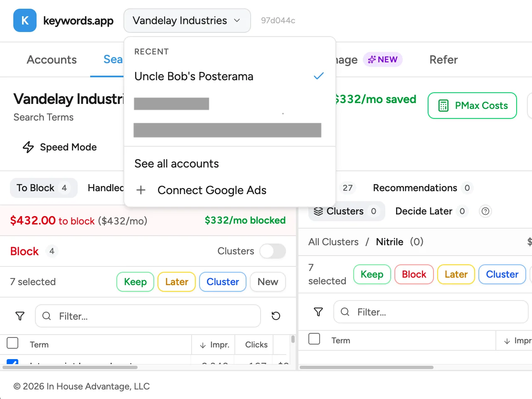Click the checkmark next to Uncle Bob's Posterama
Screen dimensions: 532x399
pyautogui.click(x=319, y=76)
